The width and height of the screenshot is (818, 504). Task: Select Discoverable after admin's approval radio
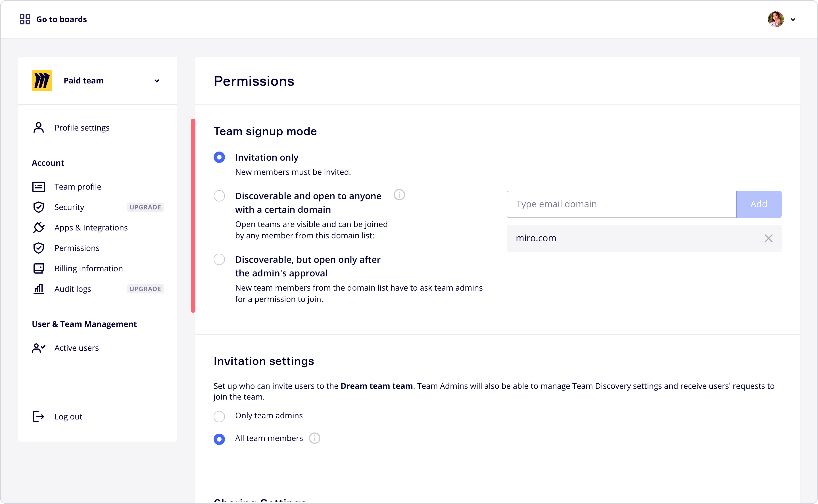219,259
